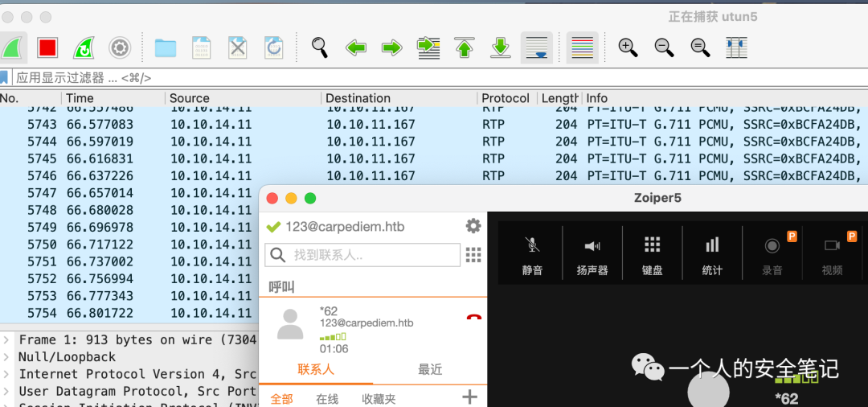Enable video in the Zoiper call
Viewport: 868px width, 407px height.
pyautogui.click(x=832, y=255)
